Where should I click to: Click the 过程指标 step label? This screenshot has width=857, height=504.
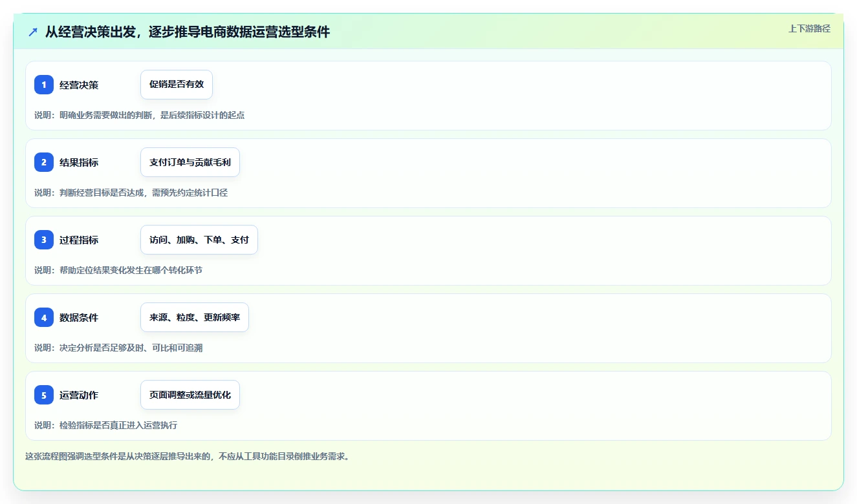79,240
